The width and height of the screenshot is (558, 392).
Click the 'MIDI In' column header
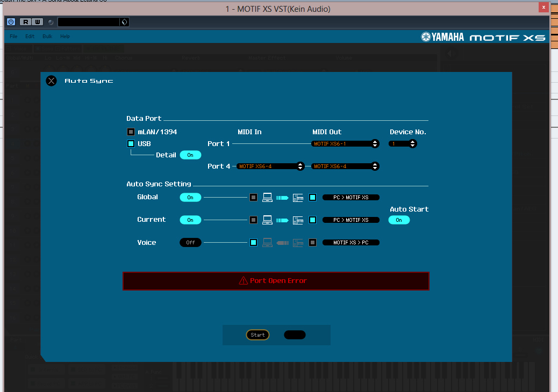(249, 132)
